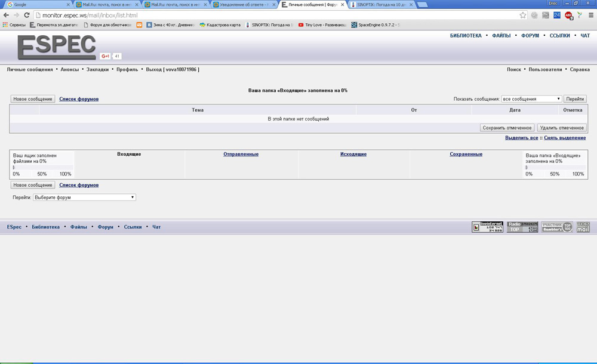Click 'Удалить отмеченное' button

click(561, 128)
